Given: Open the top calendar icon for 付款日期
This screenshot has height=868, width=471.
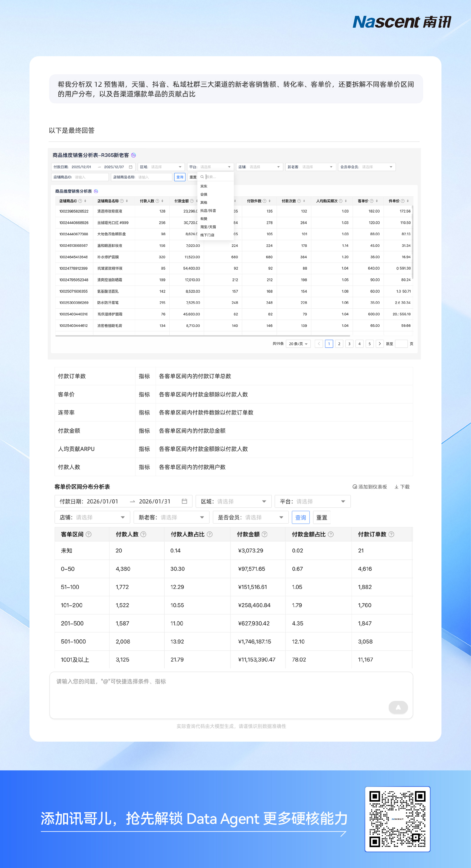Looking at the screenshot, I should [131, 167].
